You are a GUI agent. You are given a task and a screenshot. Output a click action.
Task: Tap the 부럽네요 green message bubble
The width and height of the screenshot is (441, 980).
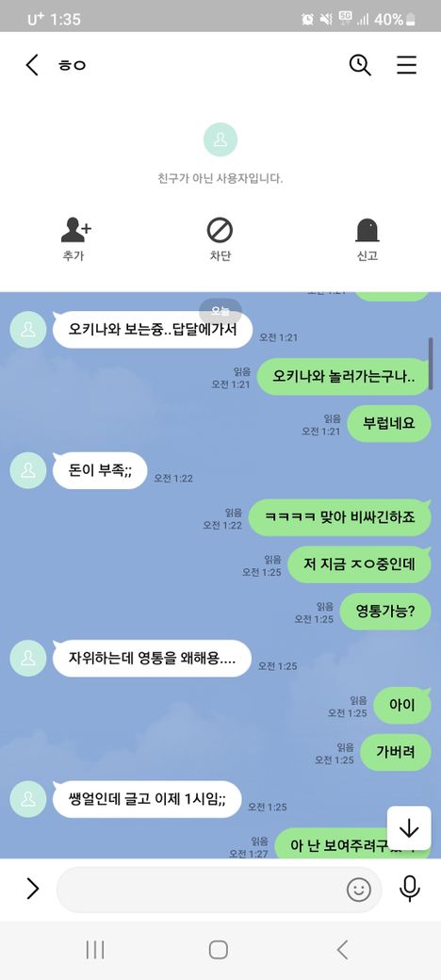pos(389,423)
